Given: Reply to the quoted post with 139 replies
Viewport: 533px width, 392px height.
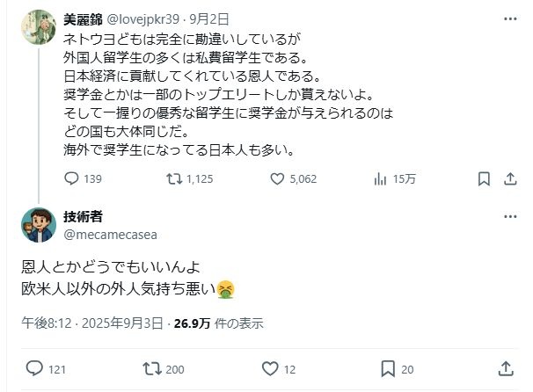Looking at the screenshot, I should pyautogui.click(x=73, y=179).
